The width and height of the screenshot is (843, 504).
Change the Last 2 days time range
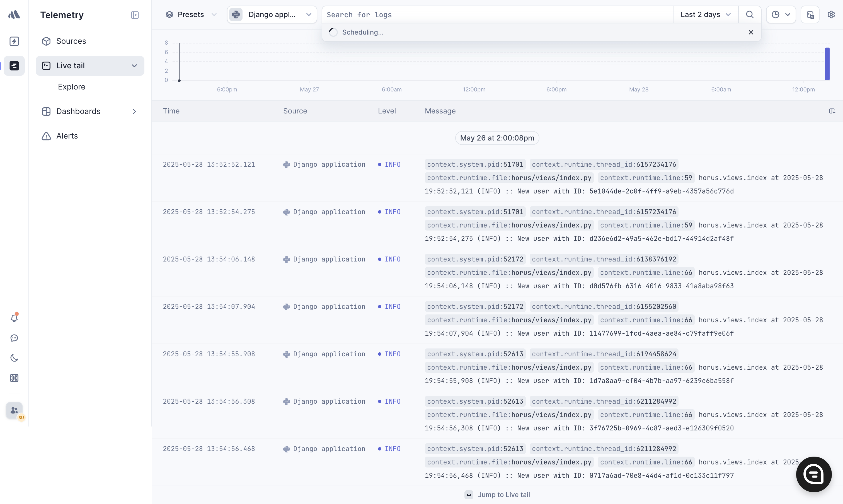[x=706, y=14]
